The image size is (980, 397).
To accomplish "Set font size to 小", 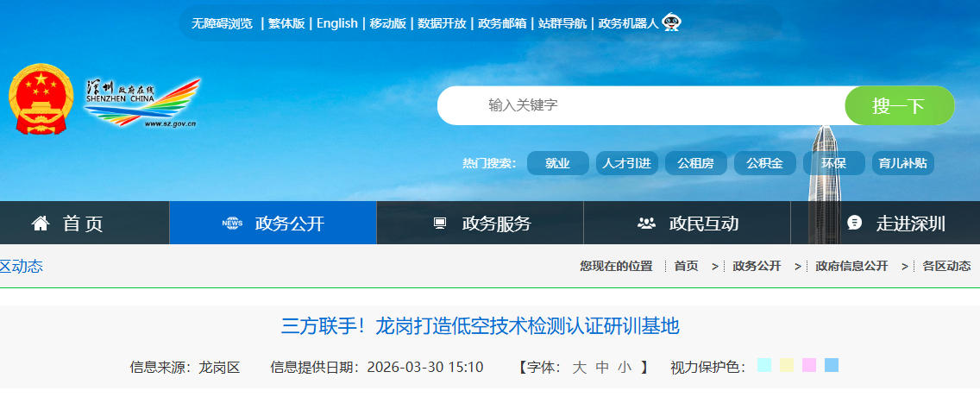I will [625, 367].
